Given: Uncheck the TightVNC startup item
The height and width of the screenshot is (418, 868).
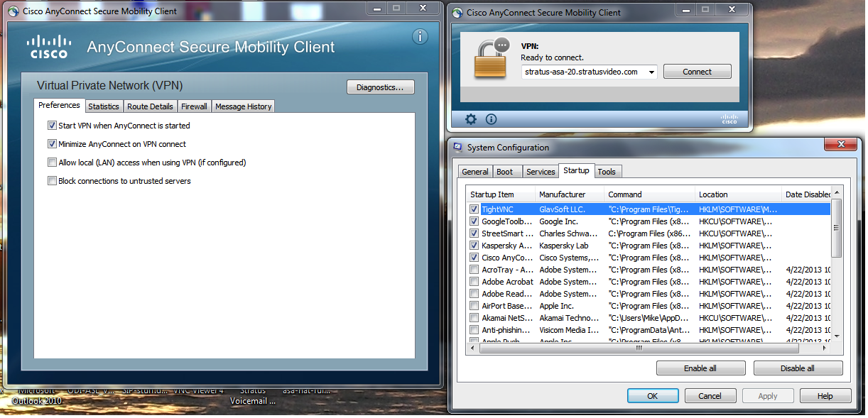Looking at the screenshot, I should (x=474, y=209).
